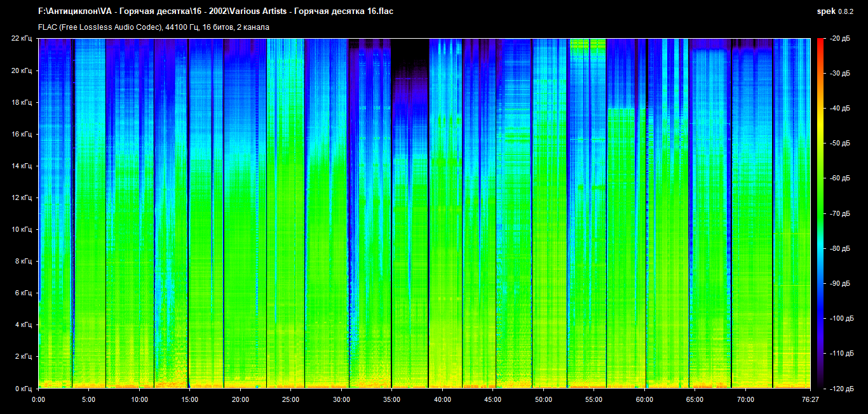The width and height of the screenshot is (868, 414).
Task: Click the 0 кГц frequency label
Action: point(24,388)
